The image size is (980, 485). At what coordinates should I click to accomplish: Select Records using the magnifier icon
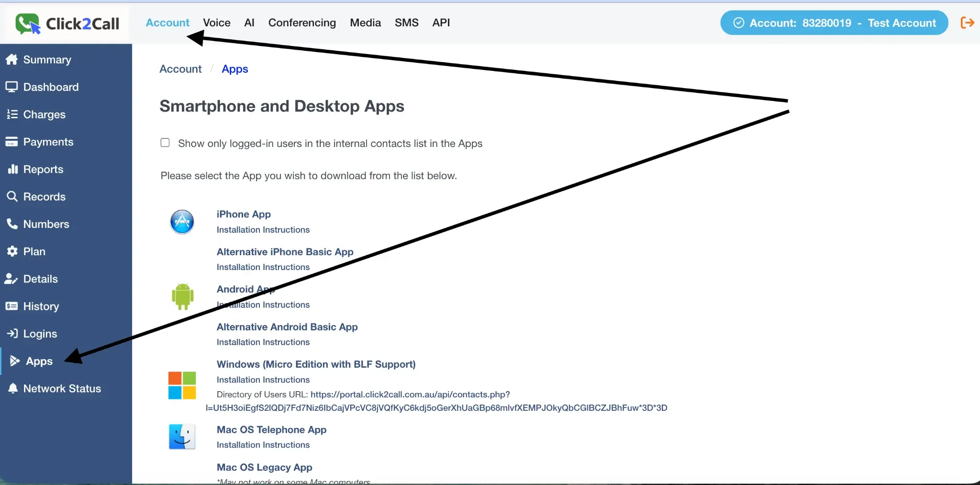pyautogui.click(x=12, y=196)
